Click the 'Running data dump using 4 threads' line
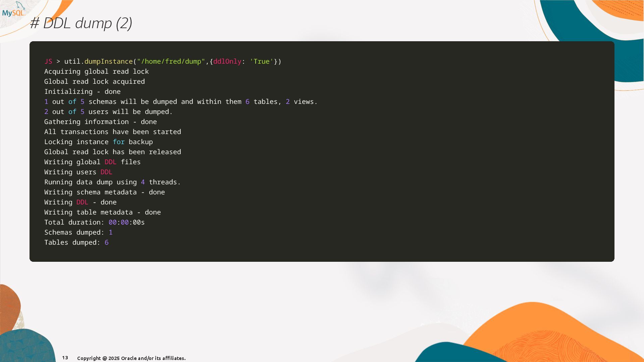This screenshot has height=362, width=644. click(x=112, y=182)
